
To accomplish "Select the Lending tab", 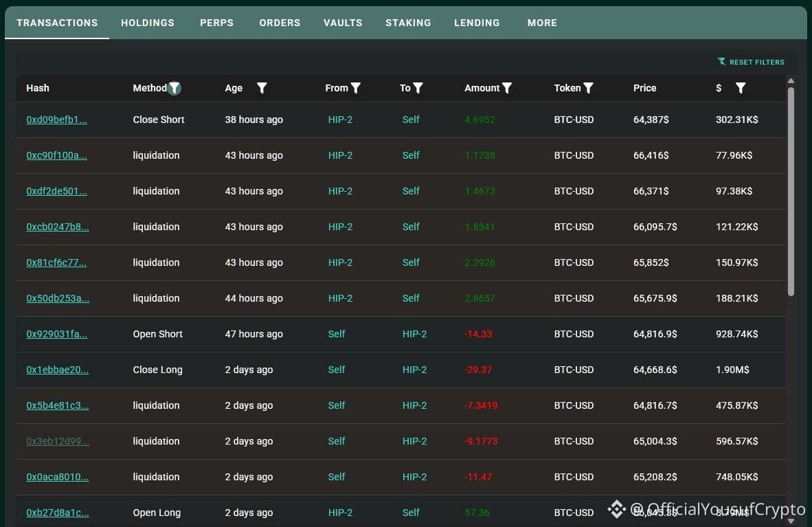I will (x=477, y=23).
